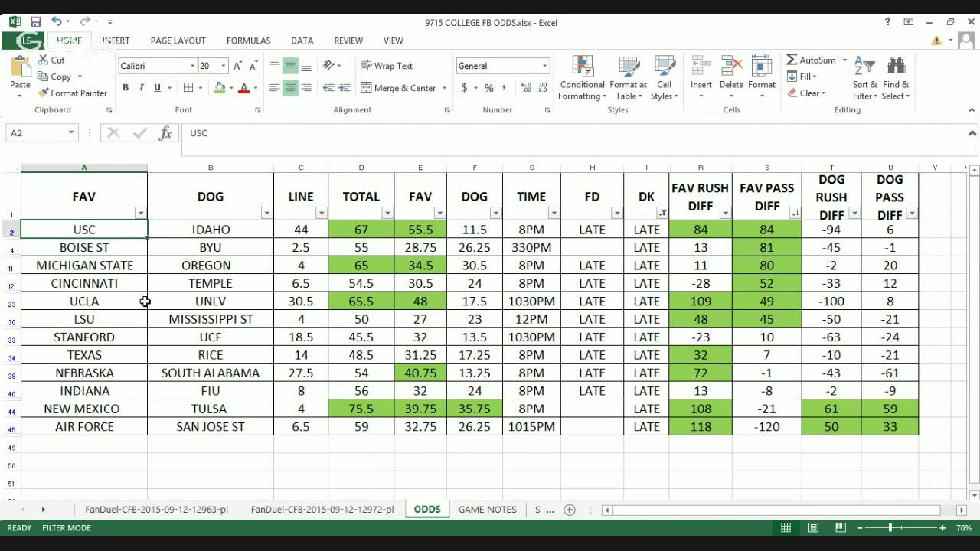Open the Sort & Filter menu
The width and height of the screenshot is (980, 551).
coord(865,78)
